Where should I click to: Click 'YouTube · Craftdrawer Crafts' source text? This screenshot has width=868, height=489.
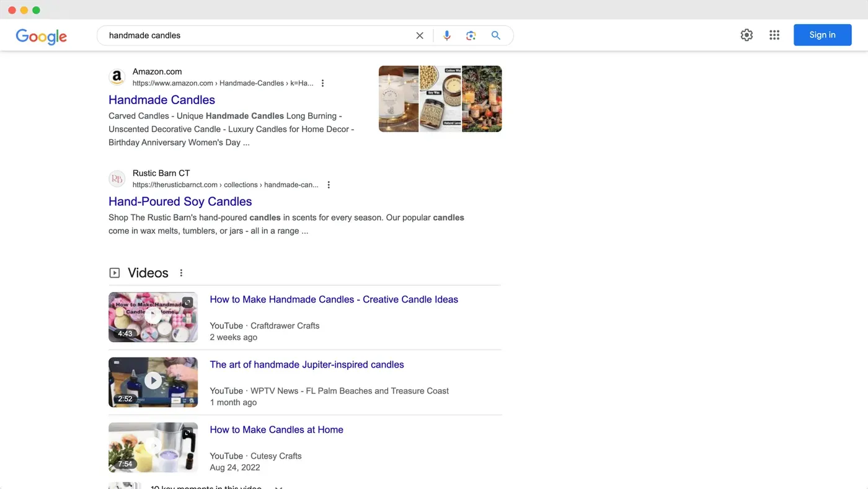pyautogui.click(x=265, y=325)
